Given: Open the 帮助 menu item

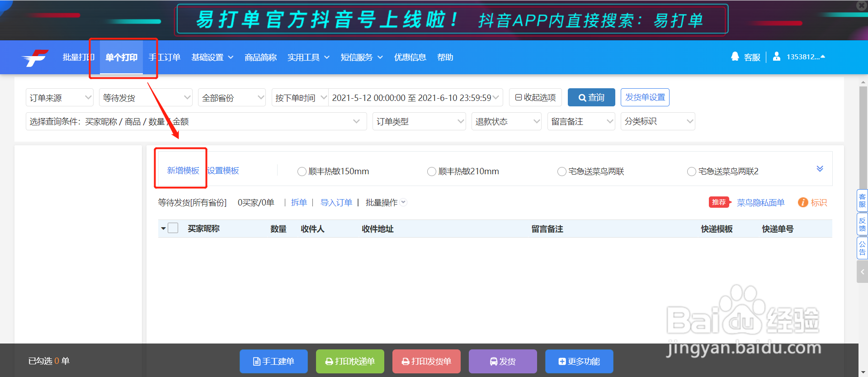Looking at the screenshot, I should pyautogui.click(x=445, y=57).
